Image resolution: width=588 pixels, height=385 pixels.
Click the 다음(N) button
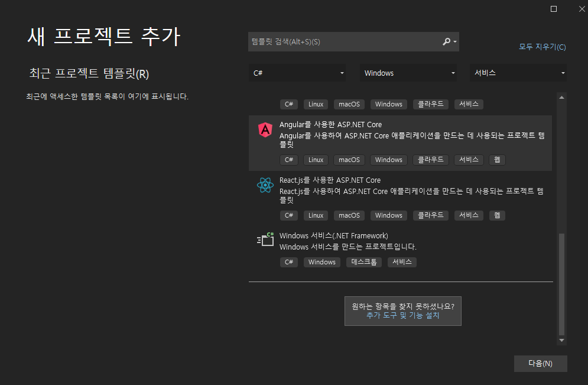(540, 363)
